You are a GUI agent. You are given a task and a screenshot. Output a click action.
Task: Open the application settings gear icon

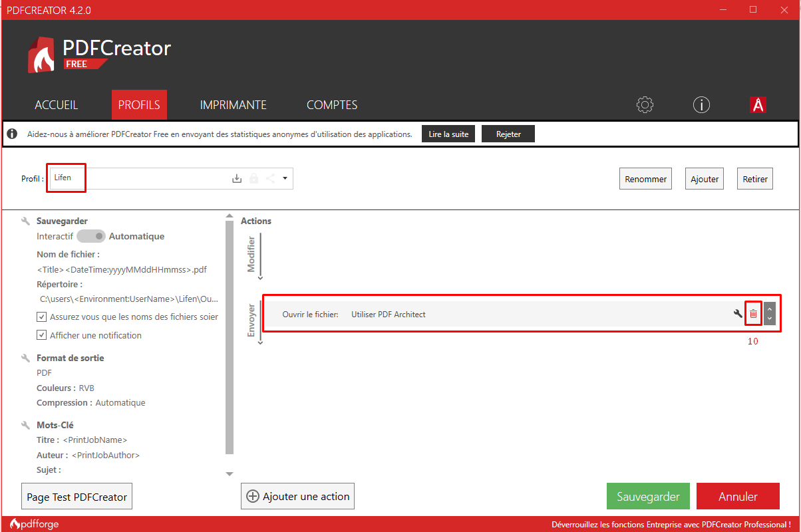pos(645,104)
